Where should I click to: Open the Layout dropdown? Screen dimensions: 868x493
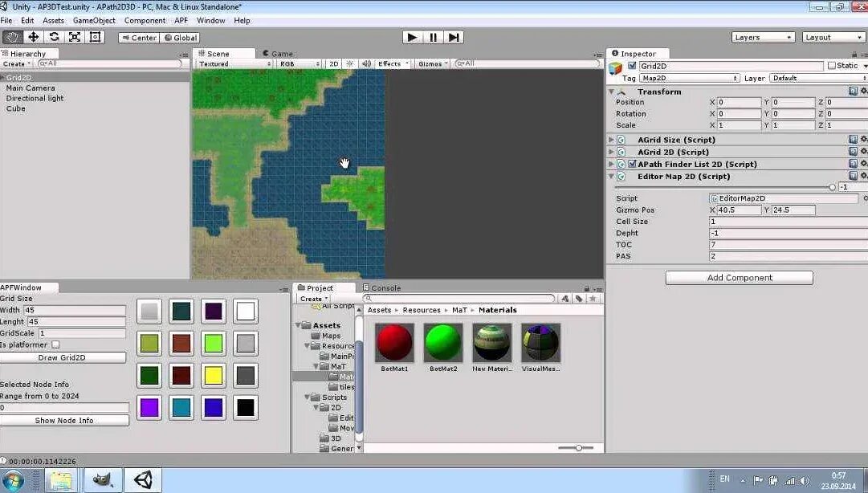833,37
